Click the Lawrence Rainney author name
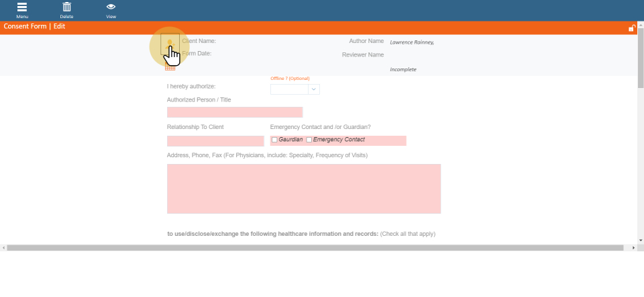Viewport: 644px width, 297px height. coord(412,42)
